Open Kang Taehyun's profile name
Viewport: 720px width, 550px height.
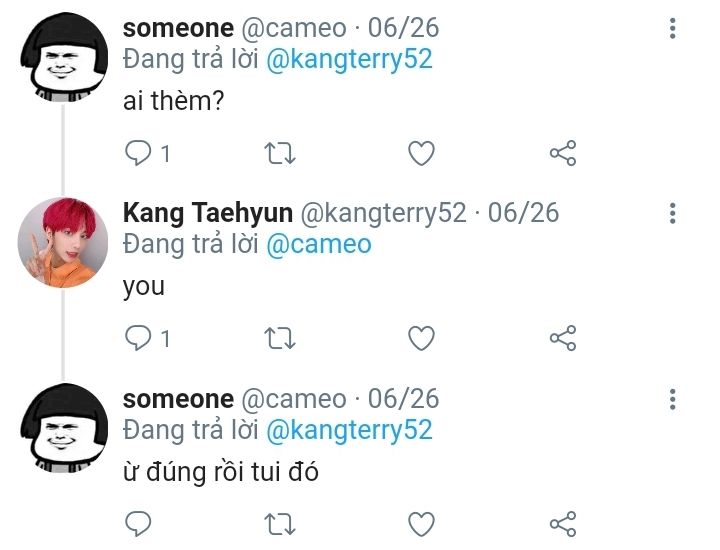tap(208, 213)
